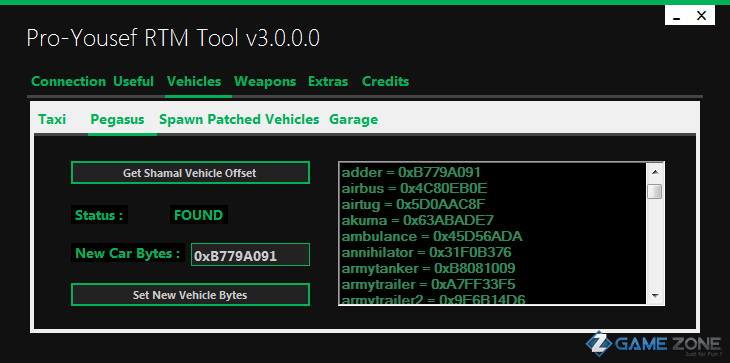Screen dimensions: 730x363
Task: Select the Vehicles tab
Action: (194, 81)
